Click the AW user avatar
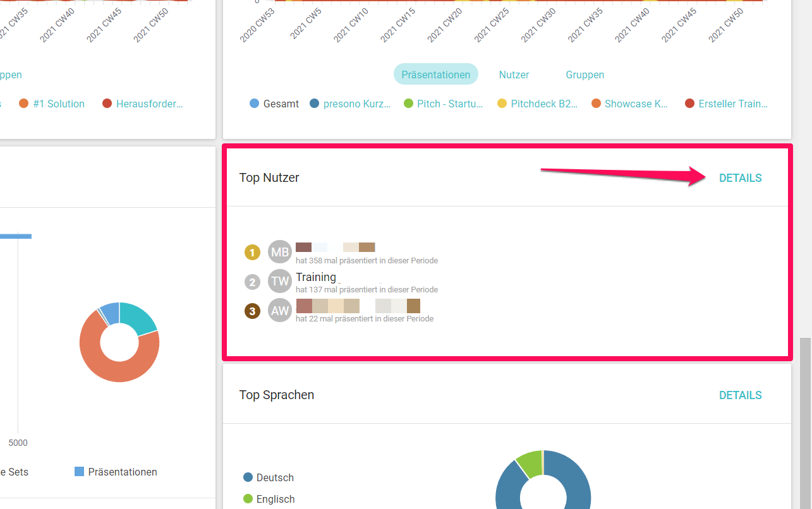The width and height of the screenshot is (812, 509). tap(280, 310)
